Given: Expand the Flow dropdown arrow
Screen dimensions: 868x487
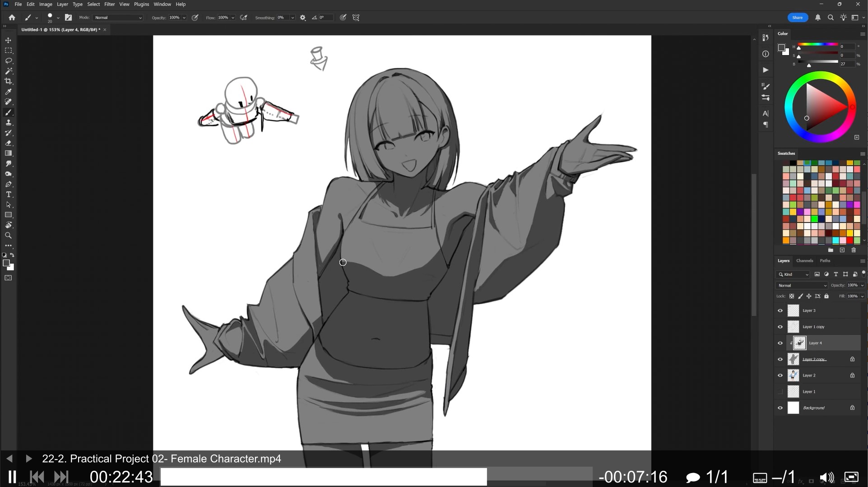Looking at the screenshot, I should click(233, 18).
